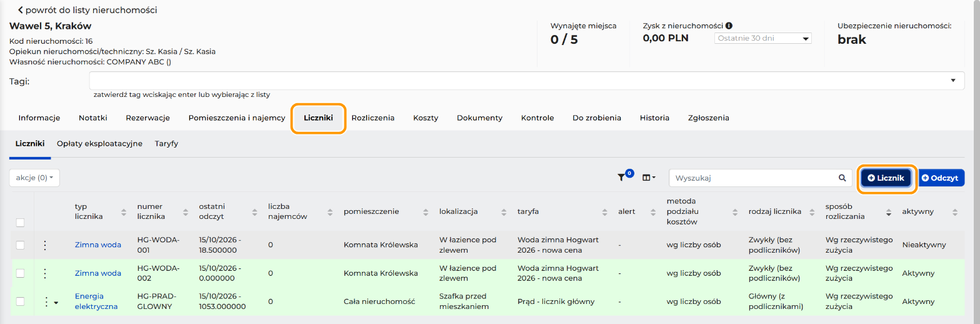This screenshot has height=324, width=980.
Task: Click the info icon next to Zysk z nieruchomości
Action: click(729, 26)
